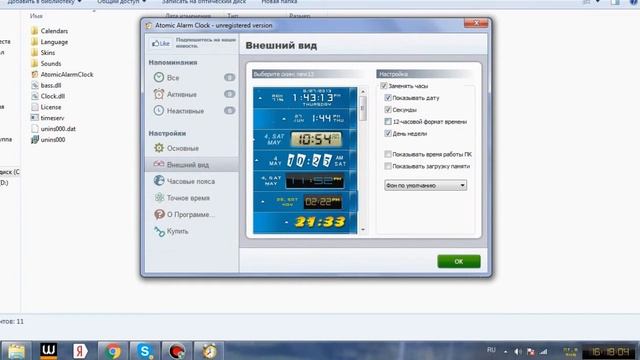Open the W app on taskbar
The image size is (640, 360).
click(x=48, y=351)
